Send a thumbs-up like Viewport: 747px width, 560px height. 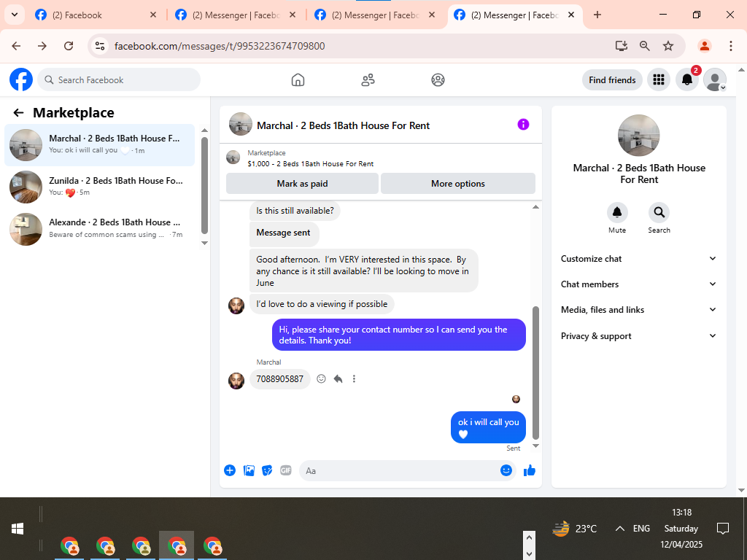click(530, 470)
